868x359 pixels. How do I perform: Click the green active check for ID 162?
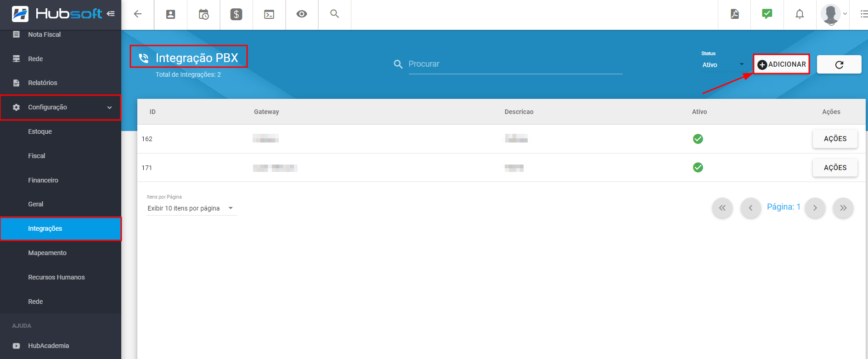click(698, 139)
